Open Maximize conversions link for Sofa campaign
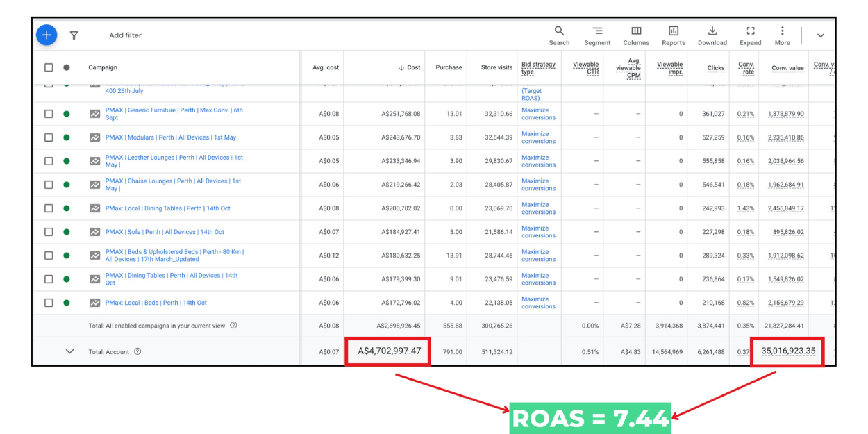Viewport: 868px width, 434px height. 538,232
